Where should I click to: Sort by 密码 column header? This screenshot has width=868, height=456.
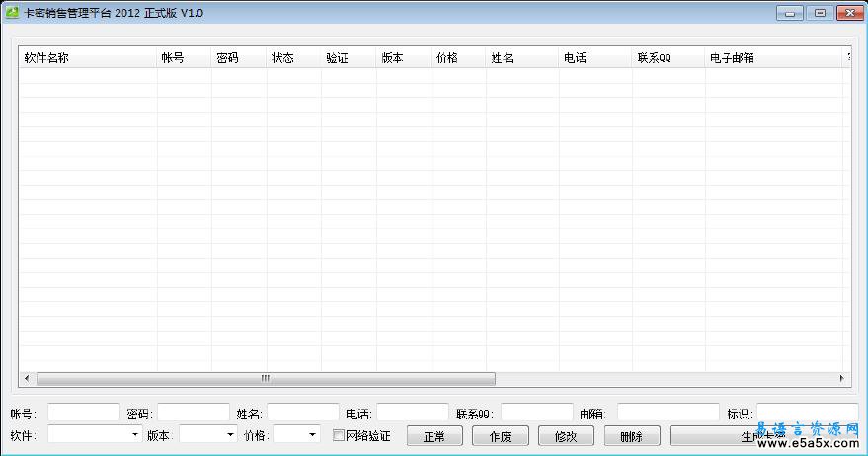(x=239, y=57)
